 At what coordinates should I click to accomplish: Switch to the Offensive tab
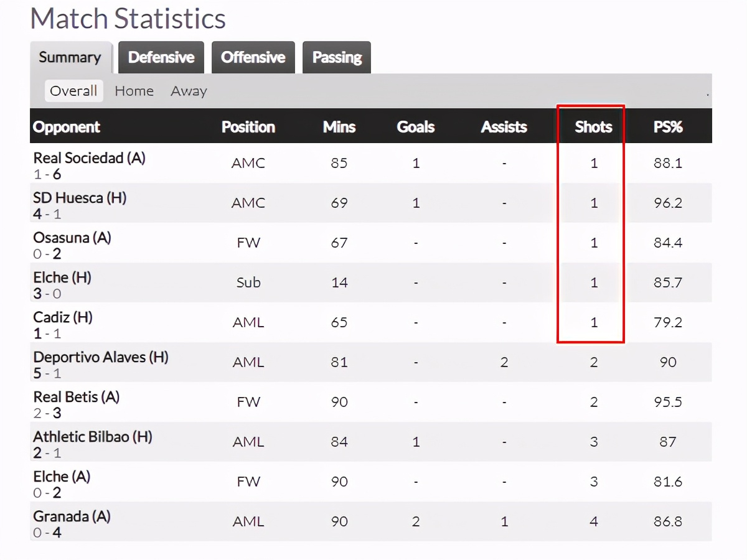coord(253,58)
